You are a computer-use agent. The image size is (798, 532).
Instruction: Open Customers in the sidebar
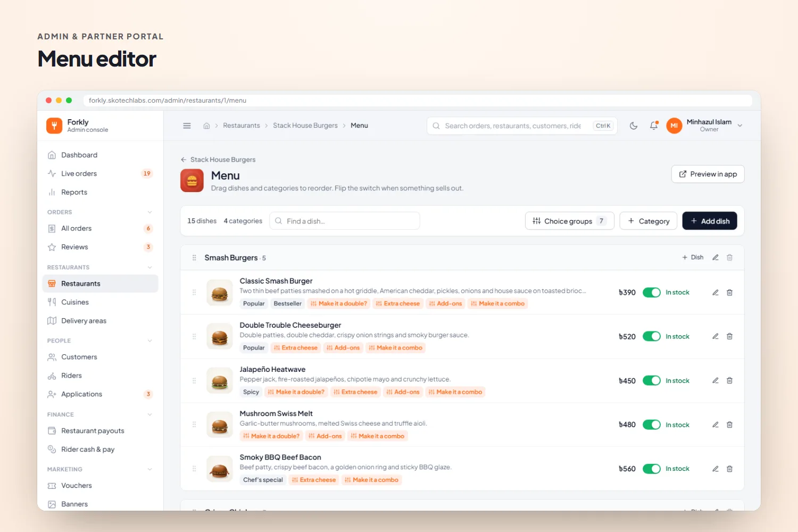click(x=100, y=357)
